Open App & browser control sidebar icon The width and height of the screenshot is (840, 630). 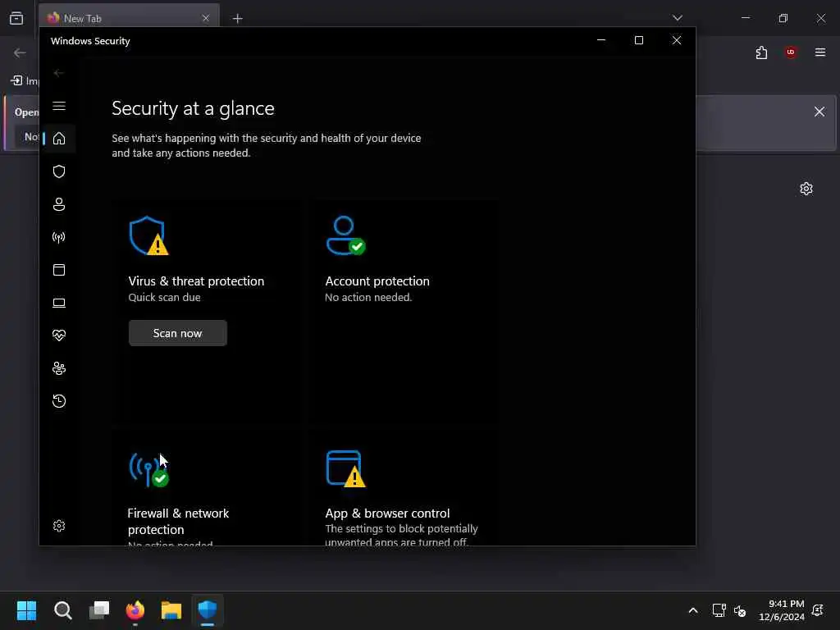tap(59, 270)
